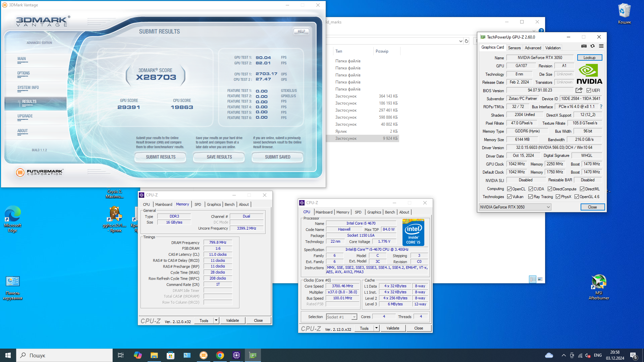Screen dimensions: 644x362
Task: Open the Tools dropdown arrow in CPU-Z CPU window
Action: 376,328
